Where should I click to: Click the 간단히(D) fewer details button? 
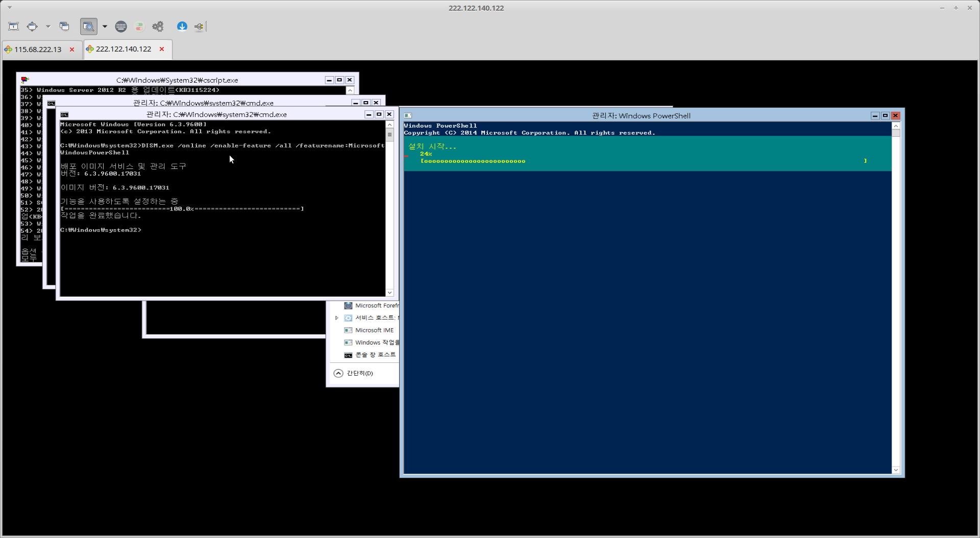coord(353,374)
